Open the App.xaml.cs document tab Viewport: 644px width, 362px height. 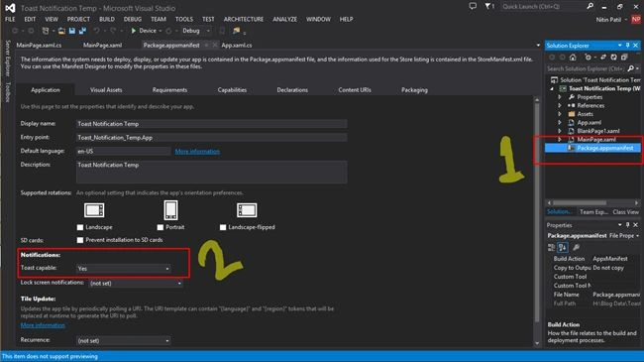[237, 46]
